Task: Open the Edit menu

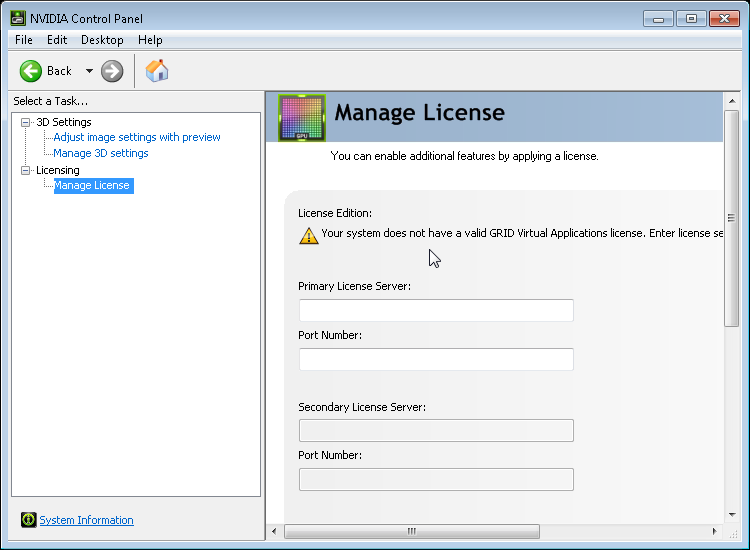Action: [57, 40]
